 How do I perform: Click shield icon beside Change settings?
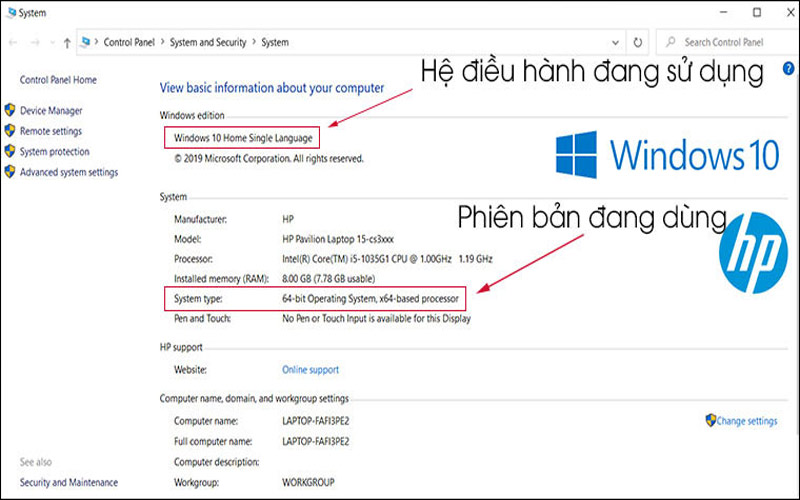coord(710,420)
